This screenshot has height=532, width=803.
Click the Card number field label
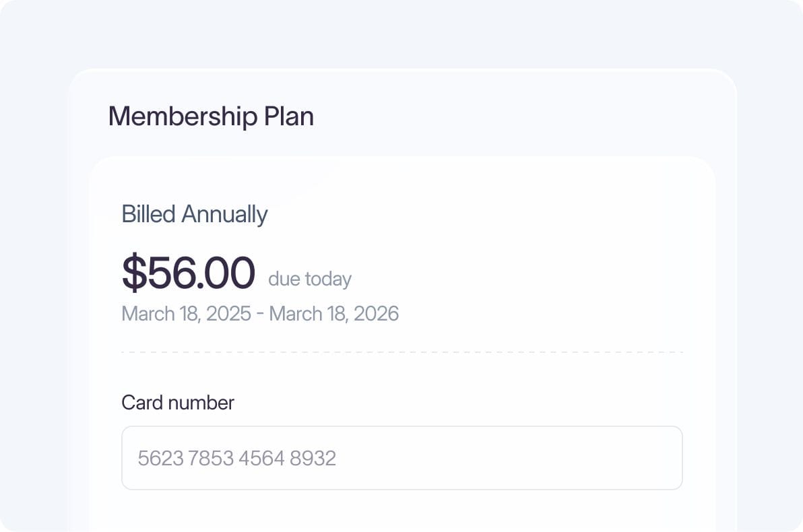point(176,402)
